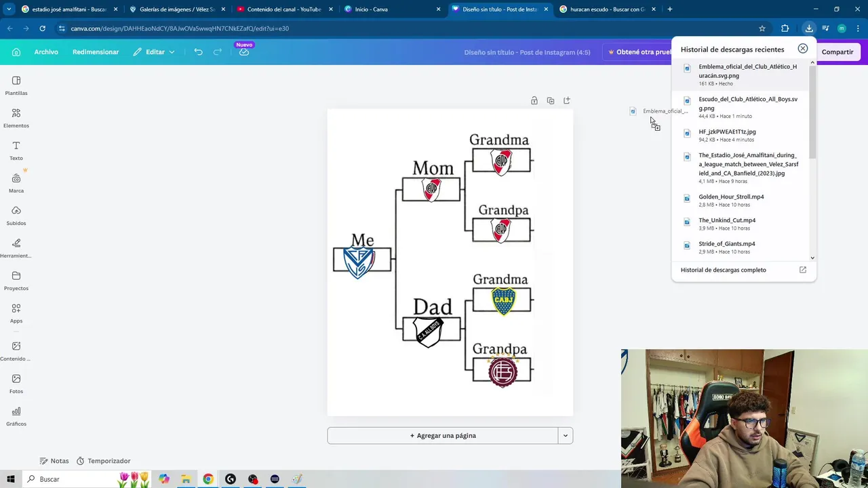The width and height of the screenshot is (868, 488).
Task: Open The_Unkind_Cut.mp4 download
Action: click(x=741, y=224)
